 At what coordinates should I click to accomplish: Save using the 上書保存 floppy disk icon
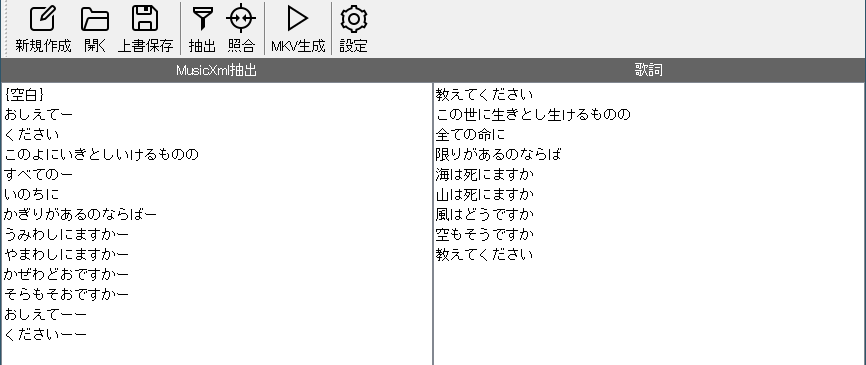coord(145,28)
